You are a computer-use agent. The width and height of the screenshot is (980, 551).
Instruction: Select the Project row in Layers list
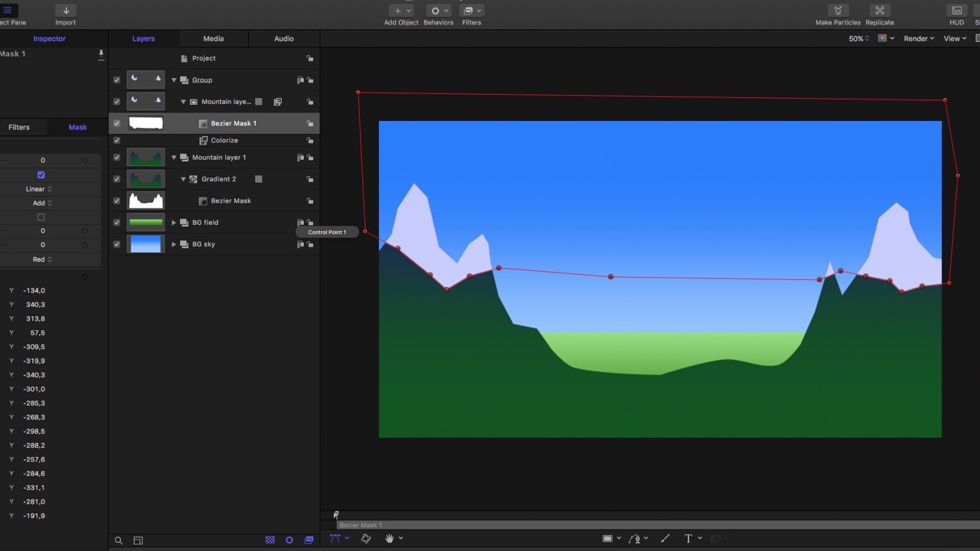(x=214, y=58)
